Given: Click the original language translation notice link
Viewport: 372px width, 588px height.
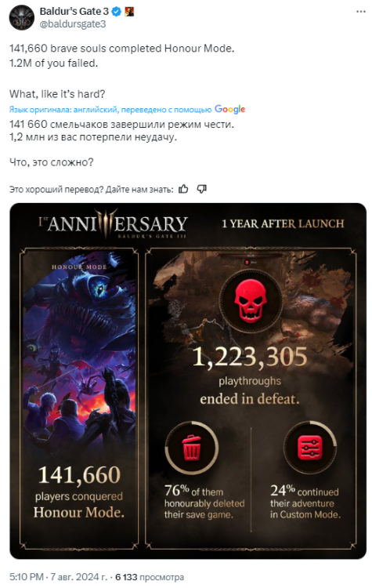Looking at the screenshot, I should 110,110.
